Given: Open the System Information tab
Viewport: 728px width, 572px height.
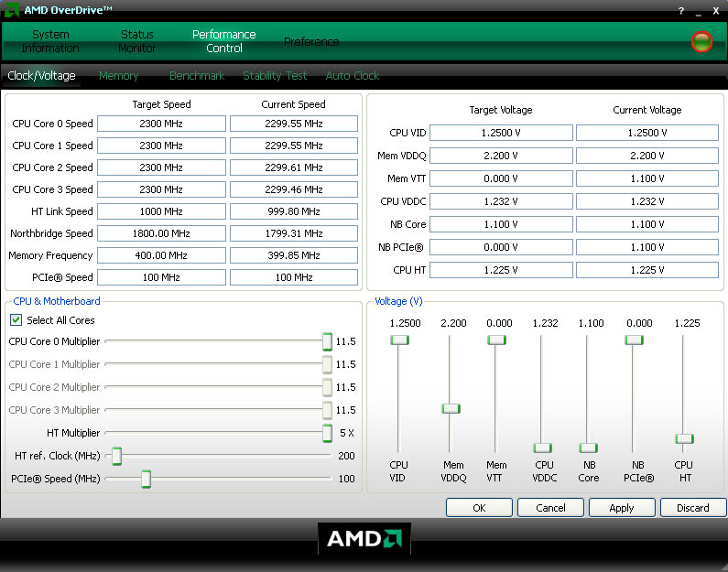Looking at the screenshot, I should click(50, 41).
